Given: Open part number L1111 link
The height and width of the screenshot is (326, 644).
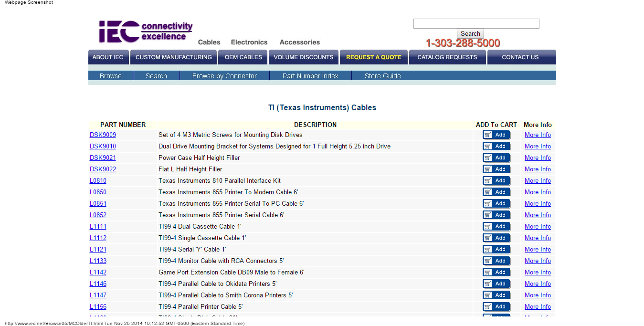Looking at the screenshot, I should 98,226.
